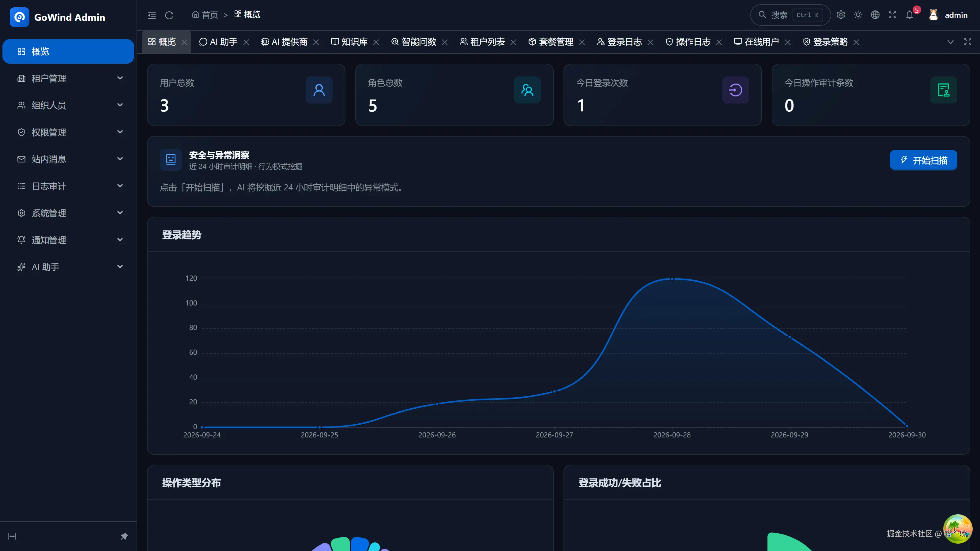Switch to the 知识库 tab
The width and height of the screenshot is (980, 551).
349,42
